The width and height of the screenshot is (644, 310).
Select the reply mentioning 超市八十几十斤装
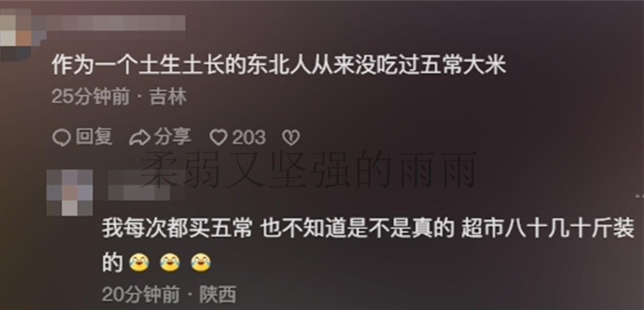click(368, 246)
